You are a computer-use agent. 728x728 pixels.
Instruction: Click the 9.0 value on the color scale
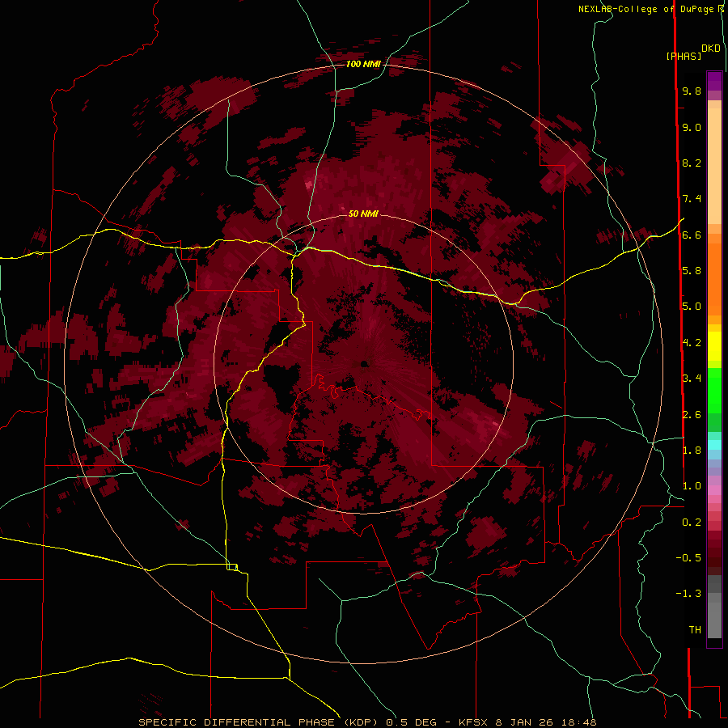692,127
